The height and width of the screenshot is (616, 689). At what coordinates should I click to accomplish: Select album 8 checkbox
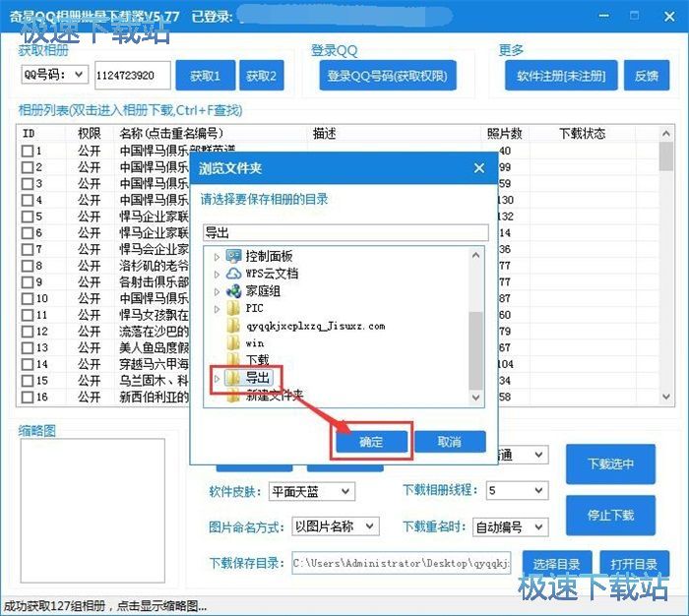click(28, 266)
